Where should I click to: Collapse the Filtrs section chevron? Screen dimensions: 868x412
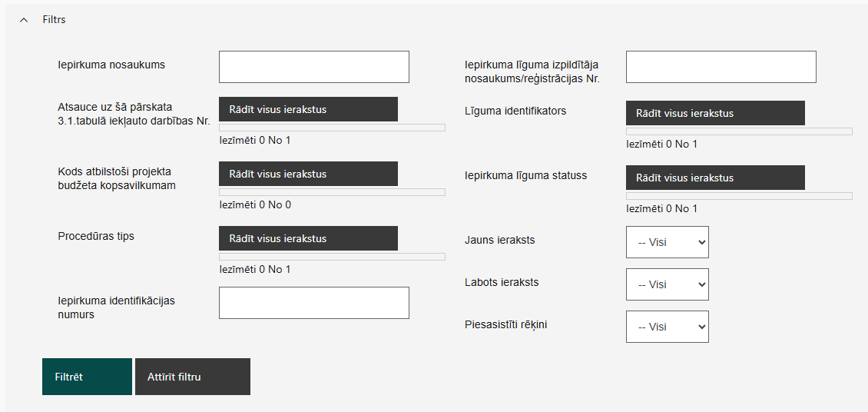click(24, 20)
